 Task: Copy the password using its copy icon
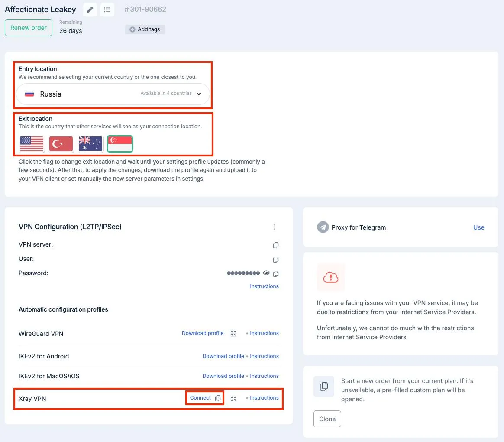tap(276, 273)
